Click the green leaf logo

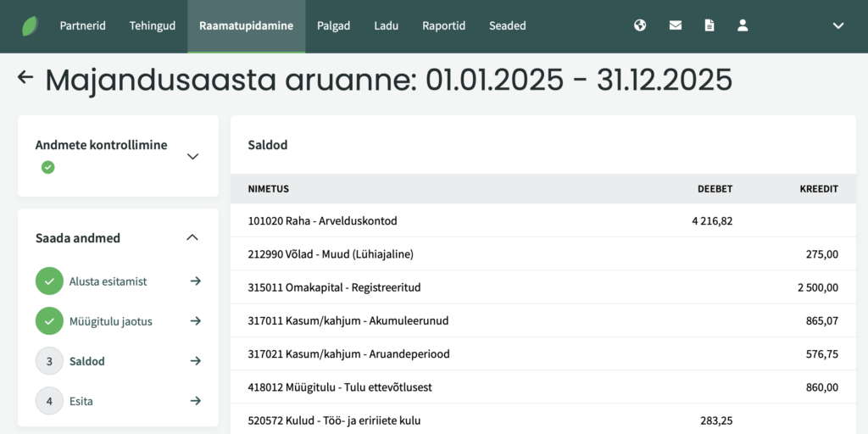click(30, 26)
